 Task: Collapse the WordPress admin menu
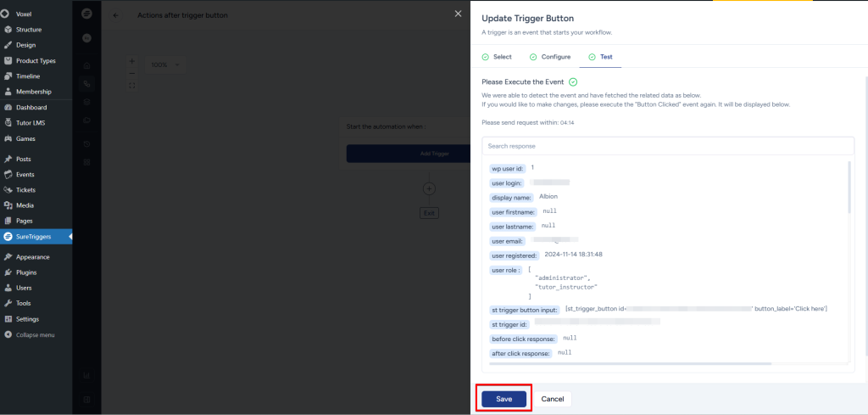[x=35, y=335]
